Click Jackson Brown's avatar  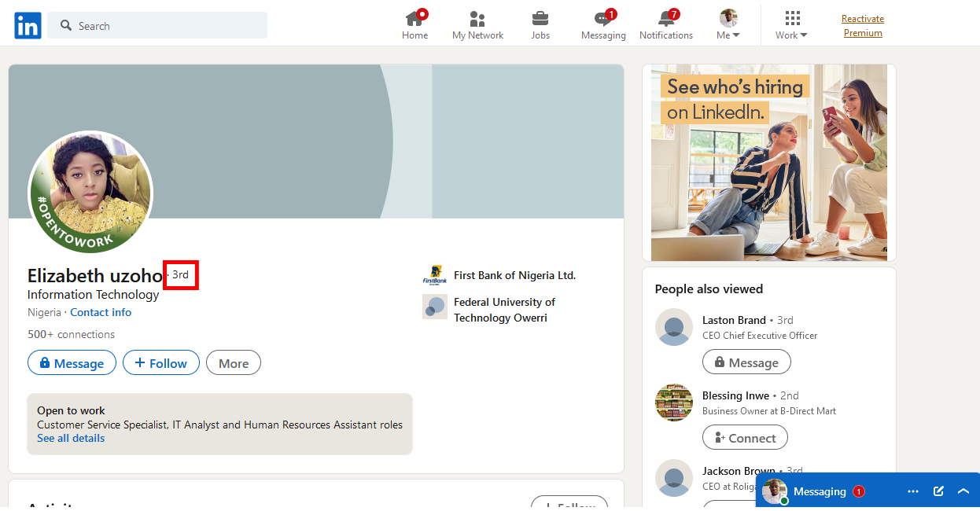pos(674,478)
